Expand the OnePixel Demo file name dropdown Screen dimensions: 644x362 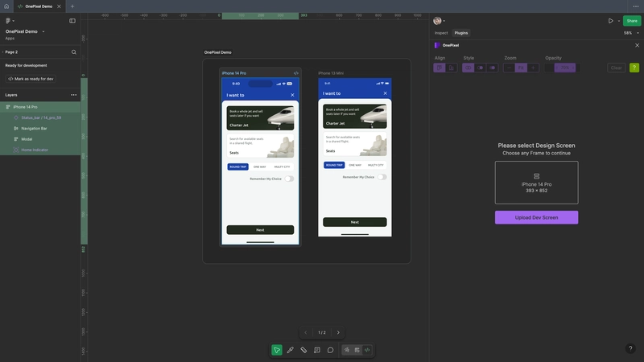pyautogui.click(x=43, y=31)
